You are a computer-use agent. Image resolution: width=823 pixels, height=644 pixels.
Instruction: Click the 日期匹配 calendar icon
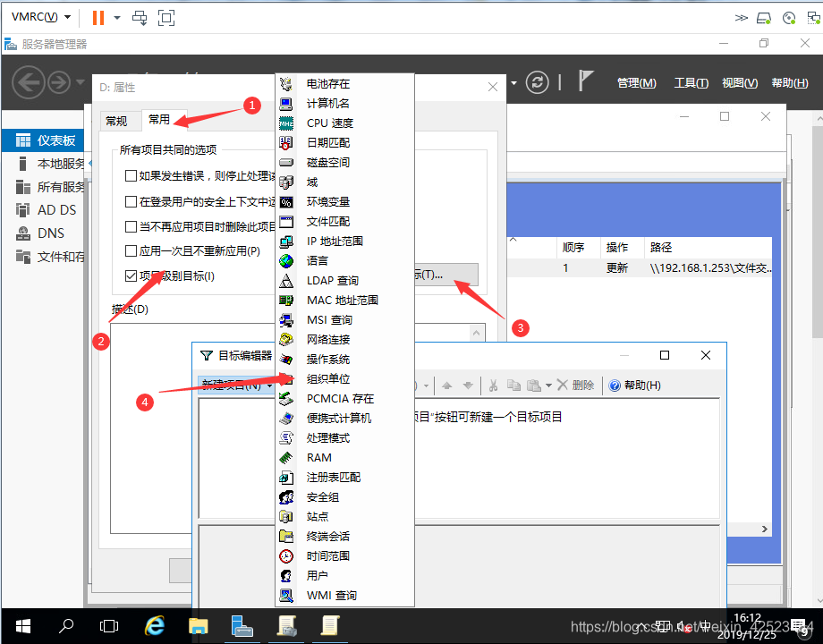(x=286, y=143)
